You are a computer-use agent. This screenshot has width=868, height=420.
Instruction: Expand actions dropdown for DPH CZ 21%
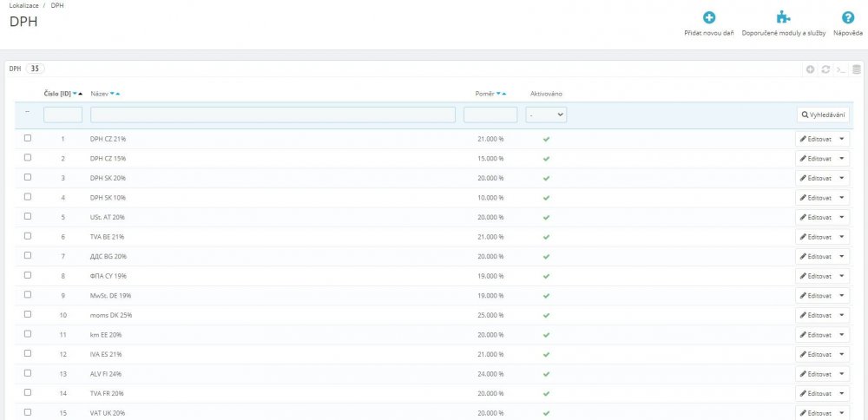tap(842, 139)
